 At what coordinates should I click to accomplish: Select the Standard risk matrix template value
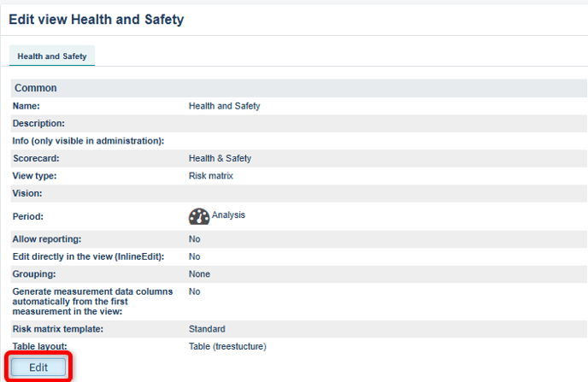pos(207,328)
